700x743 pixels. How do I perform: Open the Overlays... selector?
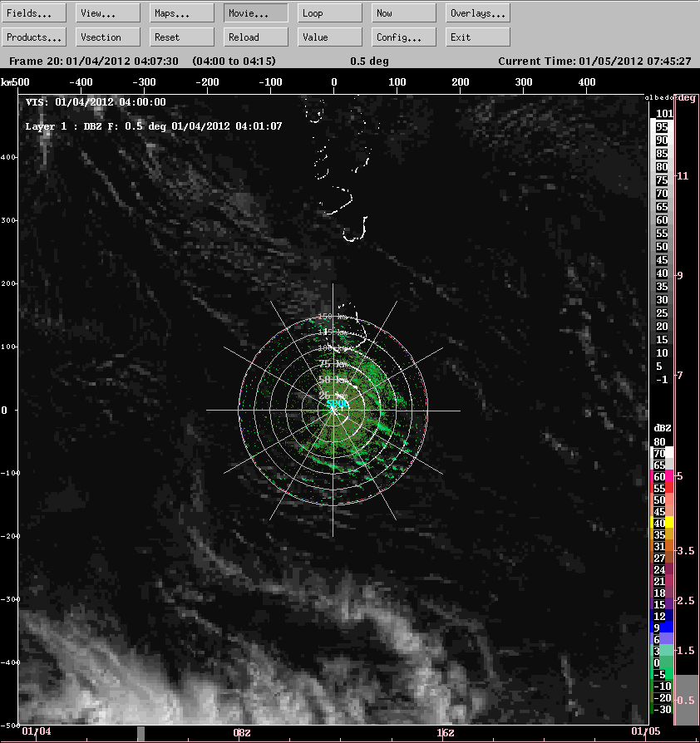click(478, 13)
